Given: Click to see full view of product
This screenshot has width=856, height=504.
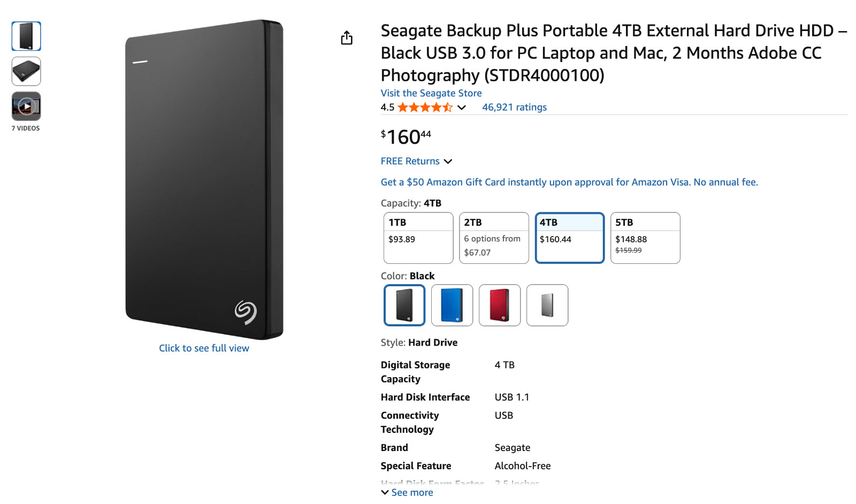Looking at the screenshot, I should (204, 348).
